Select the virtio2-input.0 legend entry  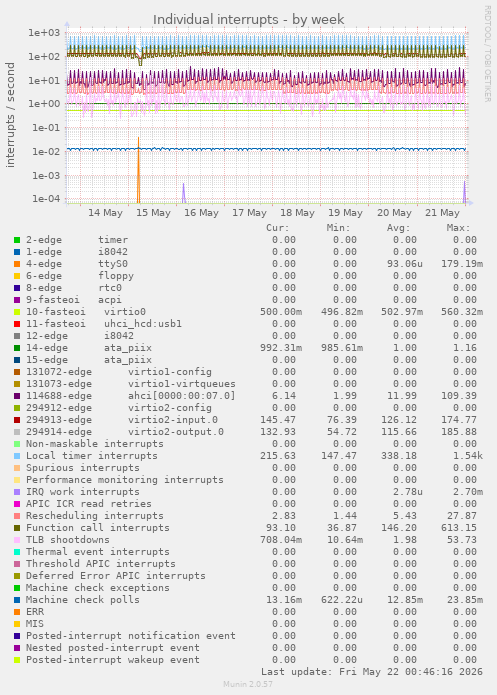(122, 420)
